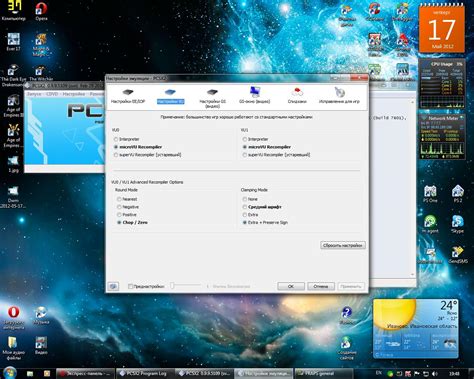
Task: Open the Компьютер desktop icon
Action: (13, 10)
